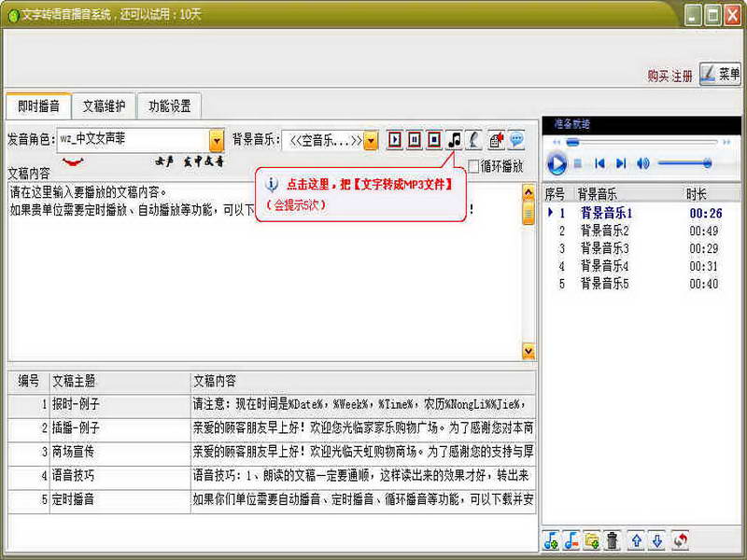The width and height of the screenshot is (747, 560).
Task: Rewind using the seek bar left arrows
Action: [x=556, y=142]
